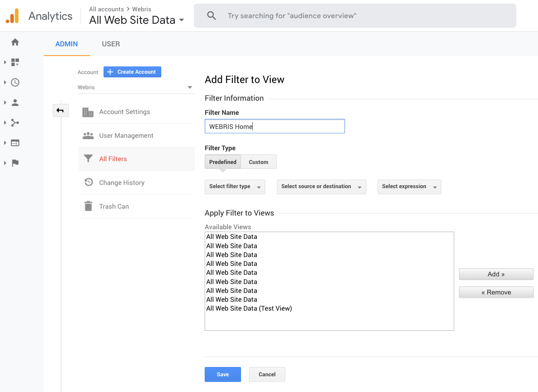Expand the Select expression dropdown

click(x=409, y=187)
